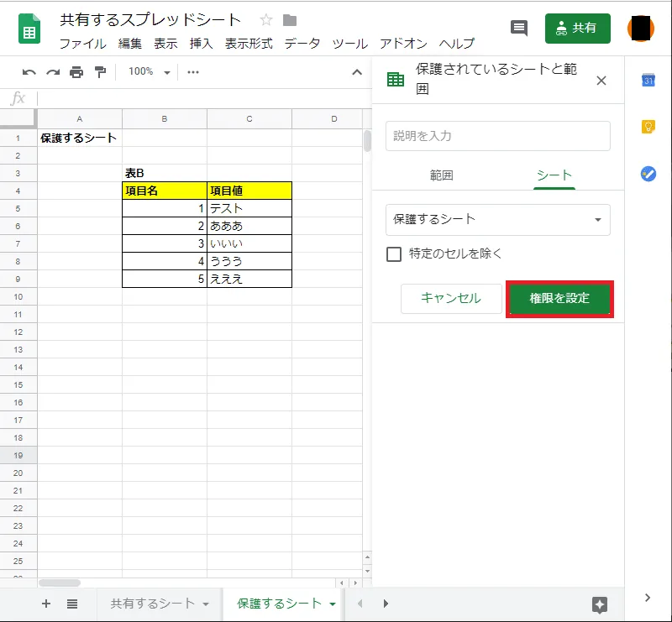Click the あああ cell

(249, 226)
